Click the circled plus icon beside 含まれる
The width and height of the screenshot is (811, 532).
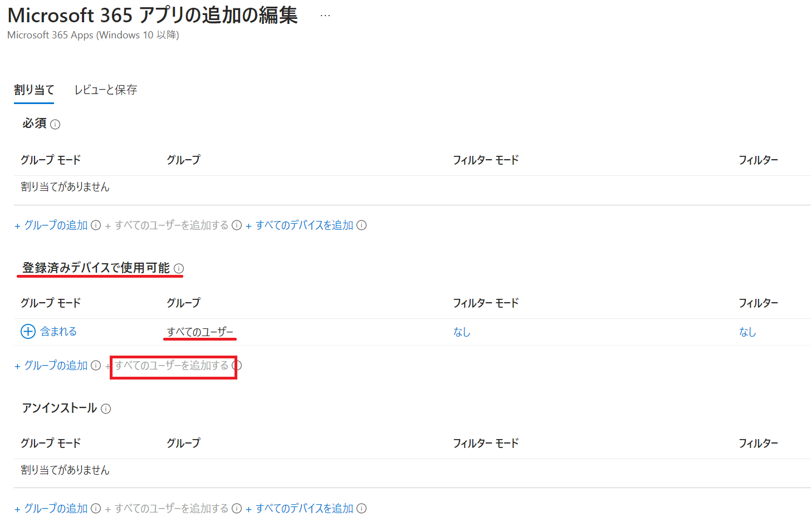28,332
